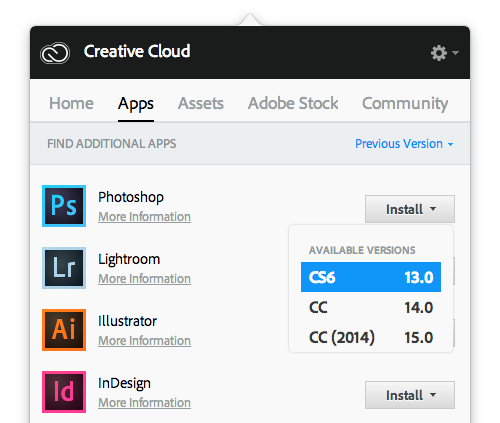Expand the Previous Version filter dropdown
Image resolution: width=500 pixels, height=423 pixels.
[x=404, y=144]
